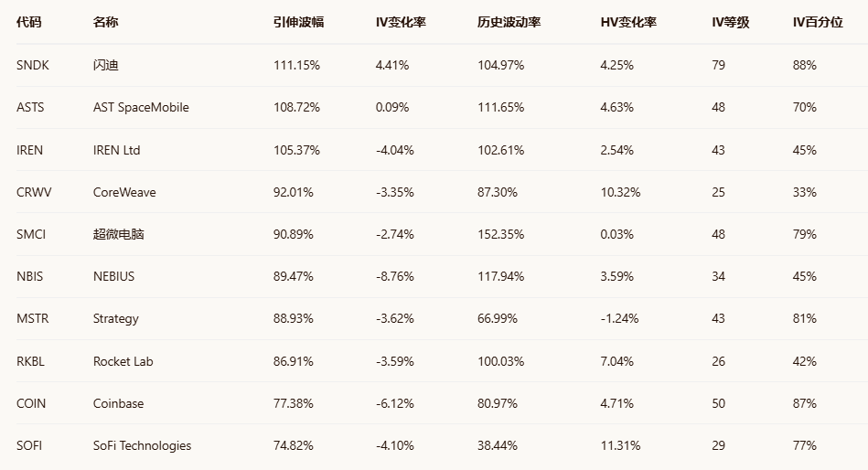Open the AST SpaceMobile name
868x470 pixels.
[x=141, y=107]
